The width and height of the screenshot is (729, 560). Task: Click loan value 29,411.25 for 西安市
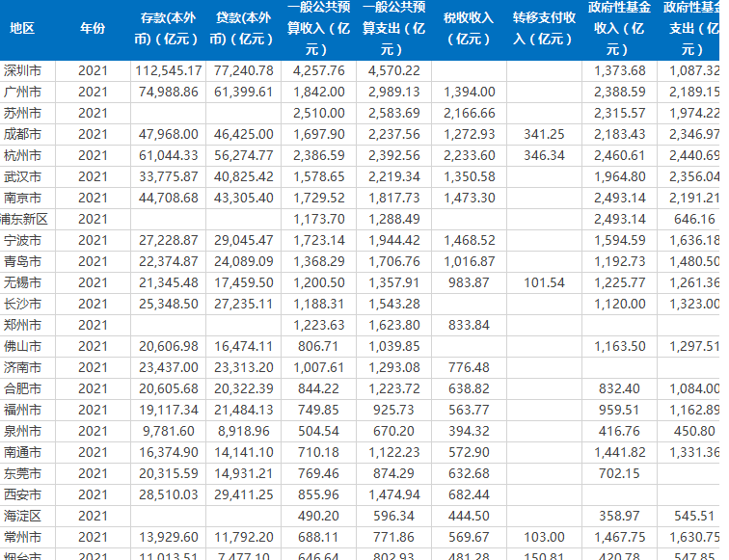coord(244,495)
